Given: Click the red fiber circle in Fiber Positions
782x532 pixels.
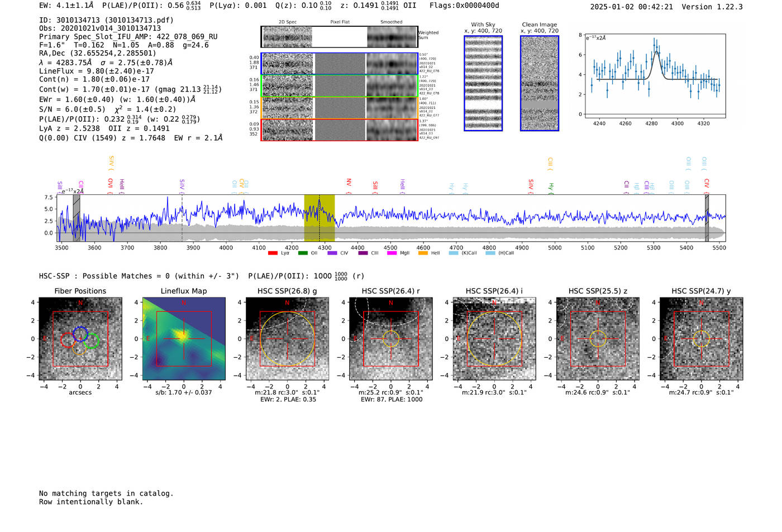Looking at the screenshot, I should point(68,339).
